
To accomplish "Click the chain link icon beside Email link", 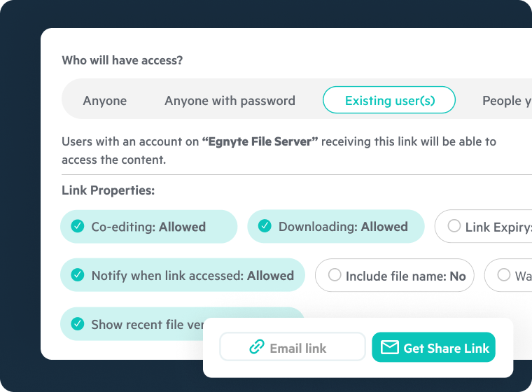I will coord(257,347).
